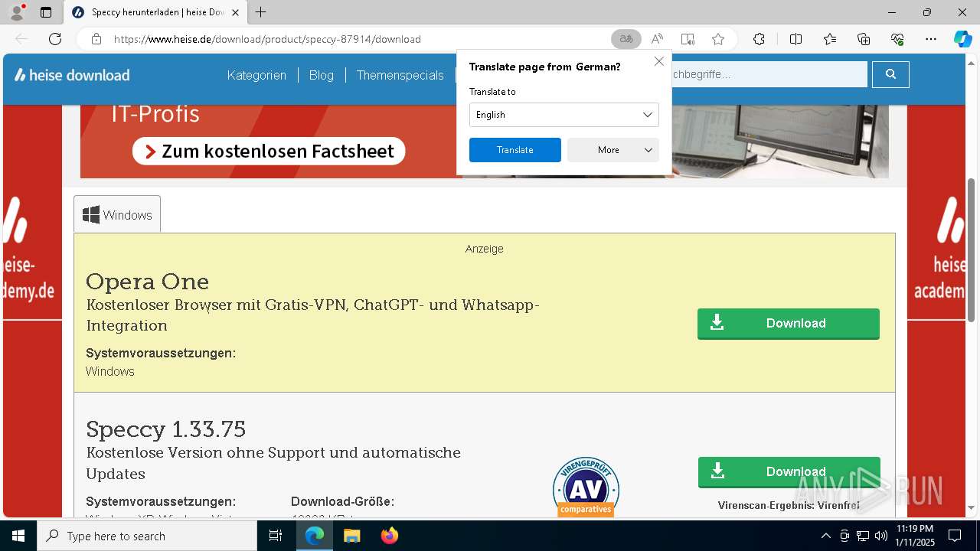Add this page to favorites
Viewport: 980px width, 551px height.
coord(718,39)
